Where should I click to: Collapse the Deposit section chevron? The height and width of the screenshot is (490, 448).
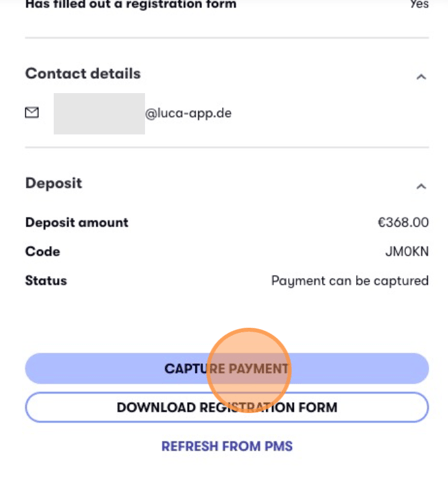(x=421, y=186)
